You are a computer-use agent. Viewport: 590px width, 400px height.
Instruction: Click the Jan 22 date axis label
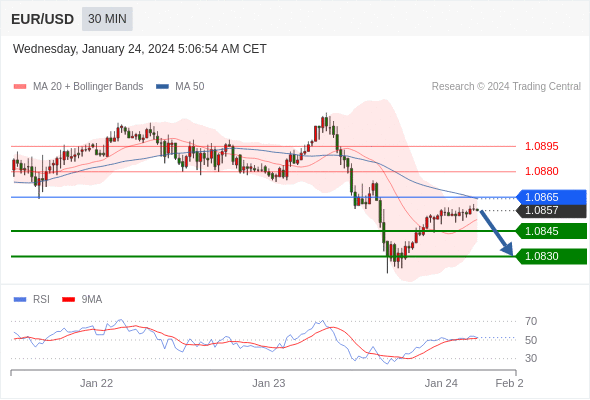coord(96,383)
